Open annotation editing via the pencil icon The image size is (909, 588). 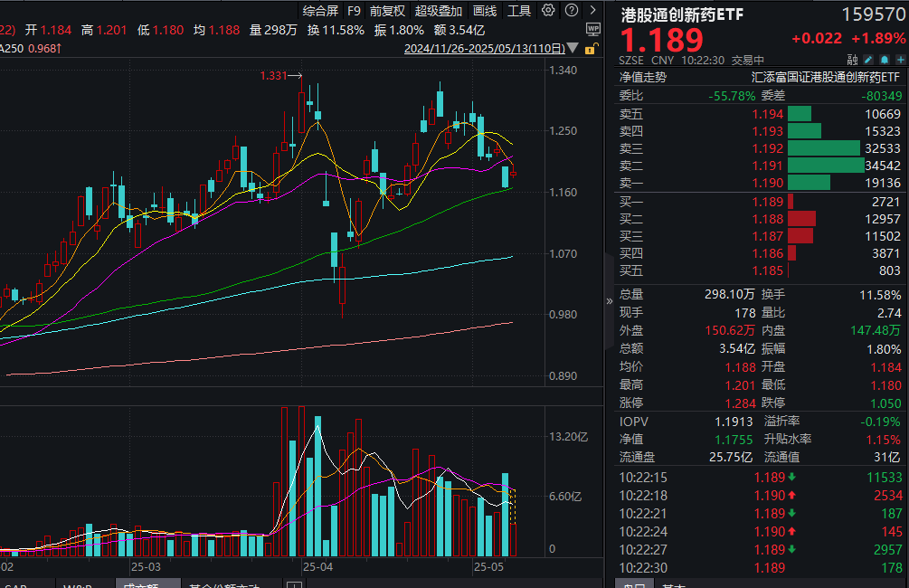tap(868, 59)
